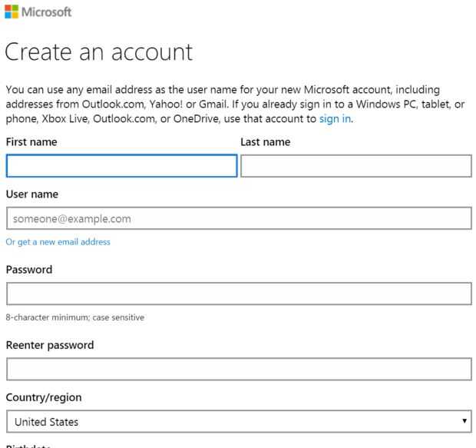Click the Microsoft wordmark text

click(x=47, y=12)
